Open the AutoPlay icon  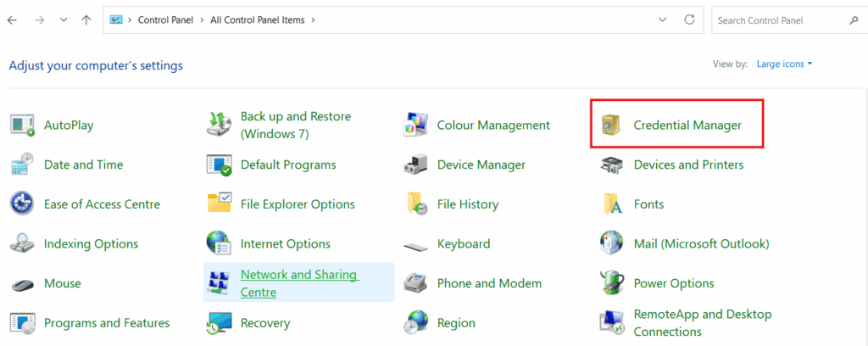click(x=23, y=126)
